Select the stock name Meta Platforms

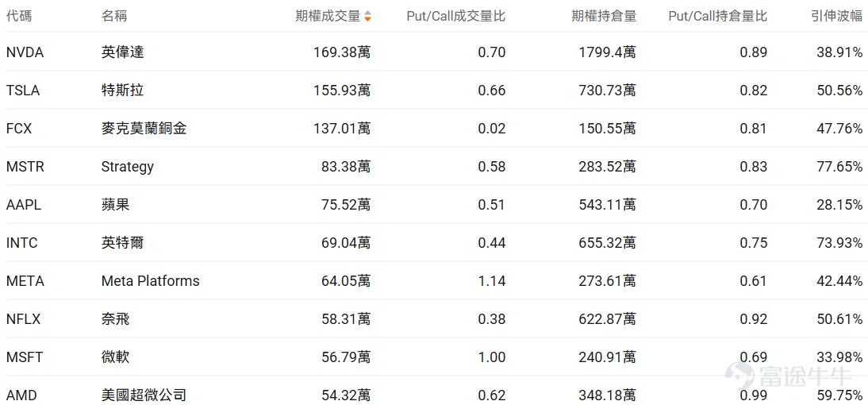point(150,281)
